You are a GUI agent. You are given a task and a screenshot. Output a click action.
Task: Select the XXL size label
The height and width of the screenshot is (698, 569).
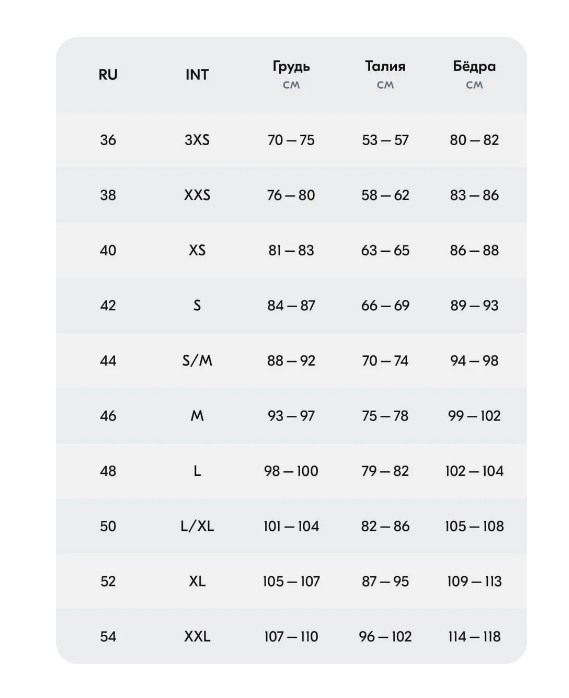tap(197, 637)
